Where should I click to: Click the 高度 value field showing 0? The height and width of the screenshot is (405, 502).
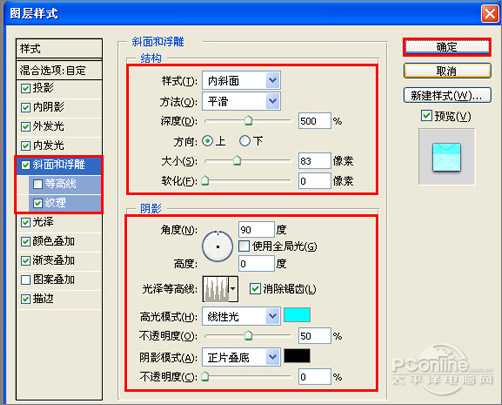pyautogui.click(x=256, y=264)
